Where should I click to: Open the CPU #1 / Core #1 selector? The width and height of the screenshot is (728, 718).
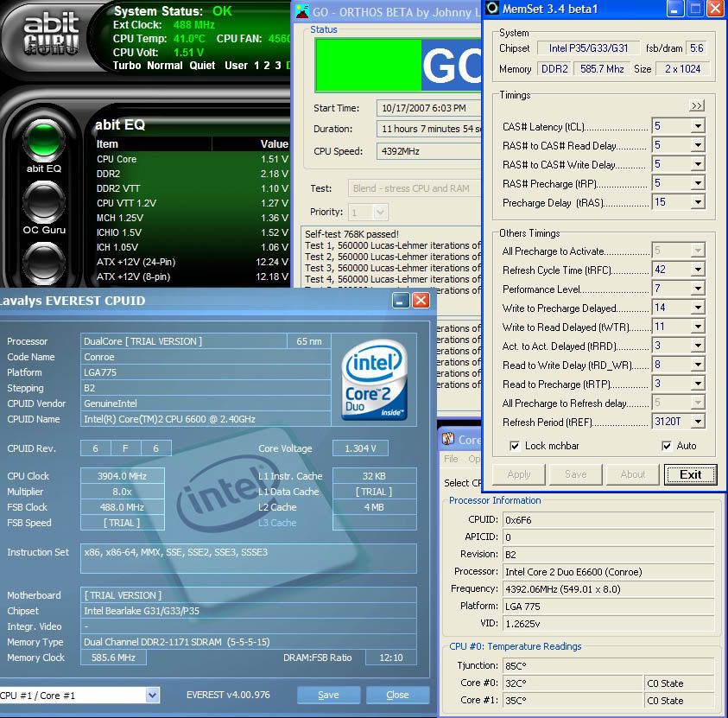click(152, 696)
